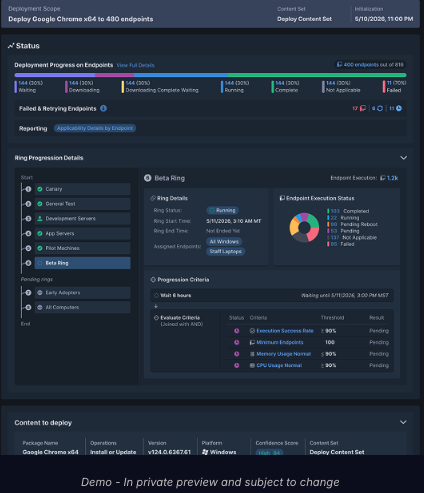Click the running spinner icon on Beta Ring
424x493 pixels.
tap(40, 263)
